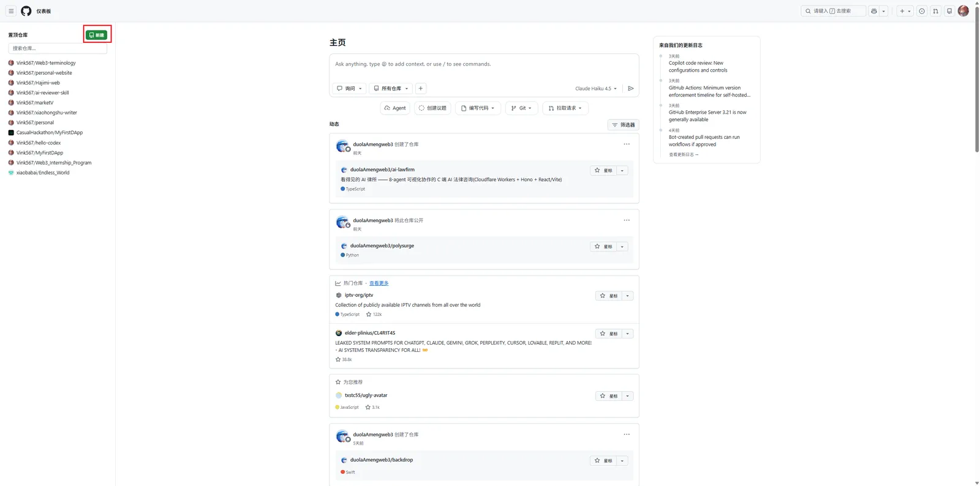Click duolaAmengweb3 avatar on ai-lawfirm card
980x486 pixels.
(342, 146)
